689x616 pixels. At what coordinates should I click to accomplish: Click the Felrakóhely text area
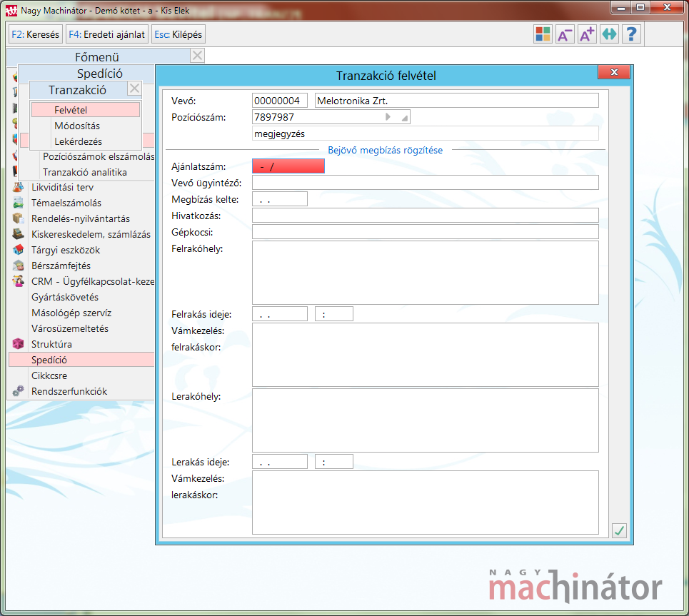[426, 273]
